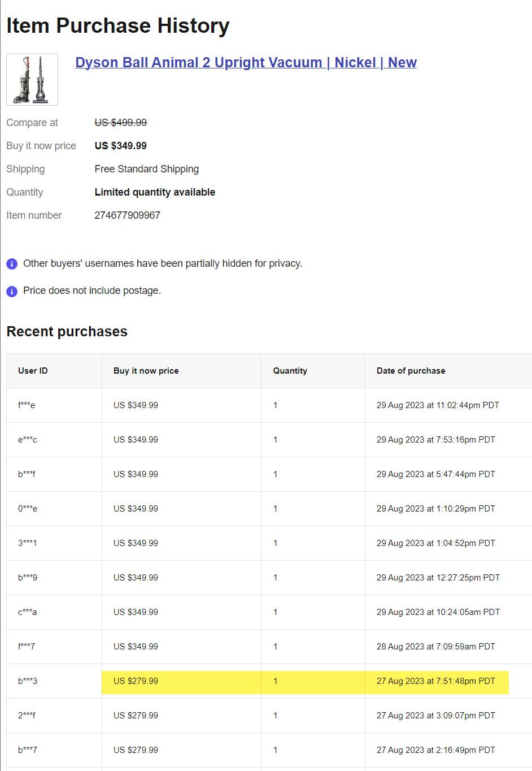The width and height of the screenshot is (532, 771).
Task: Click the item number 274677909967
Action: point(128,215)
